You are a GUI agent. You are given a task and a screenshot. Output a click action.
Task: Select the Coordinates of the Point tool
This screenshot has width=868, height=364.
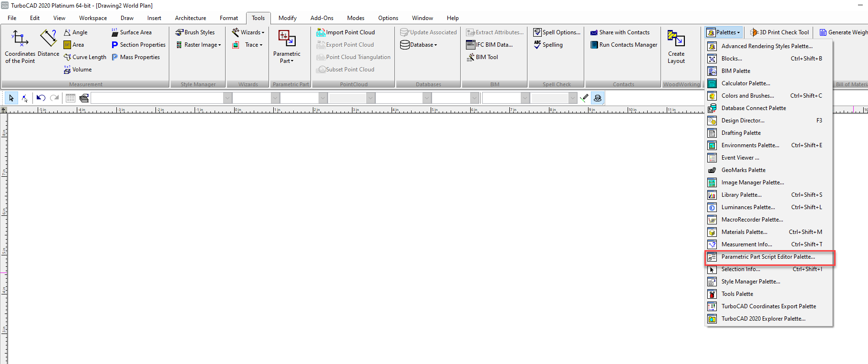(20, 47)
